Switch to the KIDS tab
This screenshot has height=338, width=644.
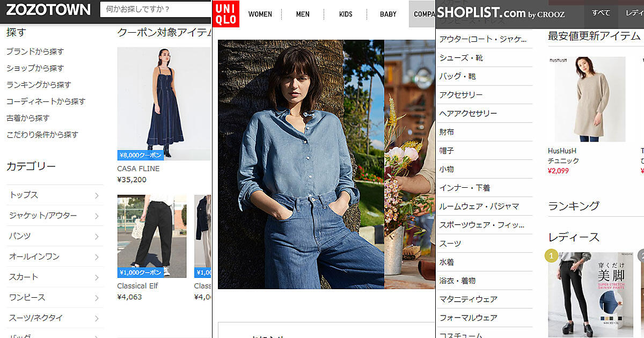click(x=346, y=14)
